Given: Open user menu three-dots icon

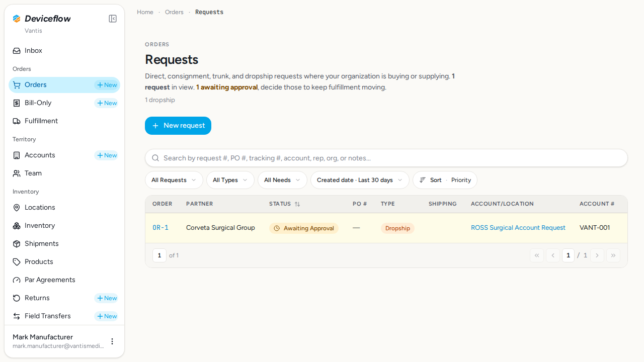Looking at the screenshot, I should coord(112,341).
